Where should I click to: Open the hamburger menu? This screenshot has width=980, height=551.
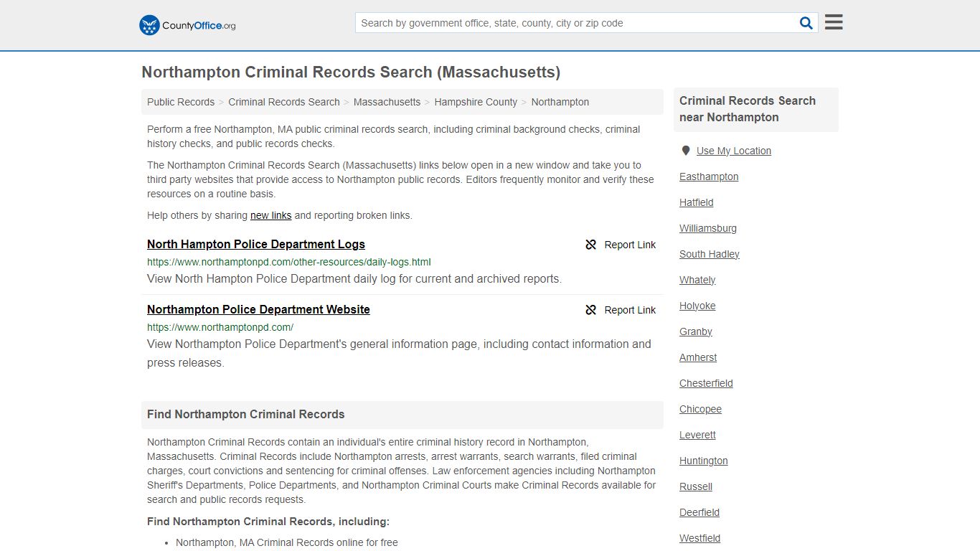pyautogui.click(x=834, y=22)
